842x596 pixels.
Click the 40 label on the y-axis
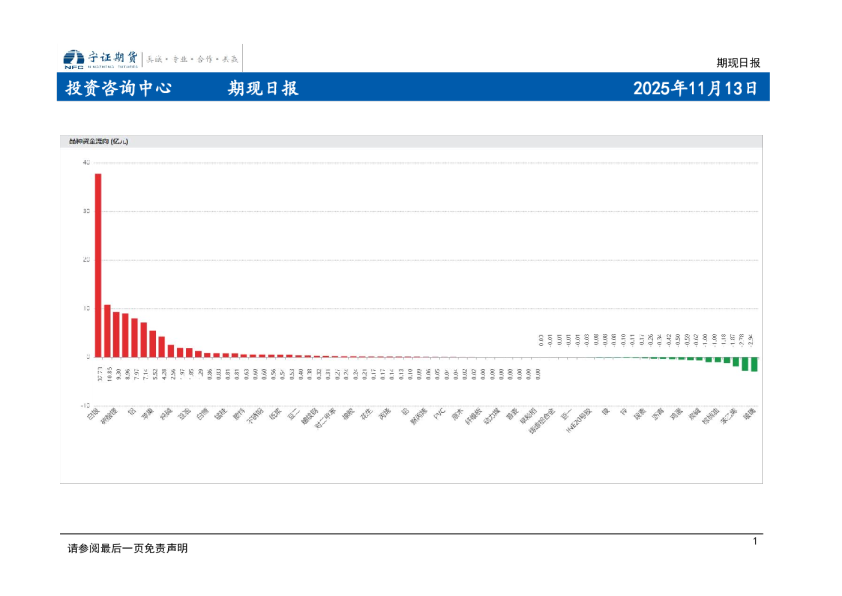tap(86, 163)
